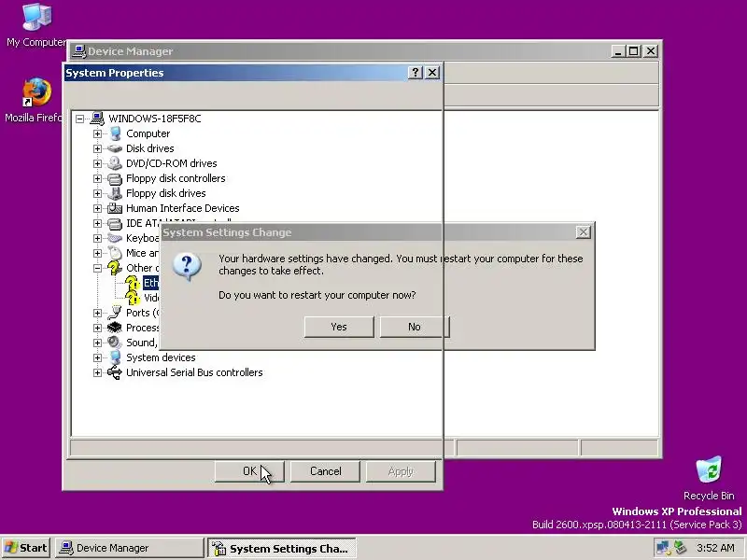Select the Keyboards category icon

click(115, 238)
